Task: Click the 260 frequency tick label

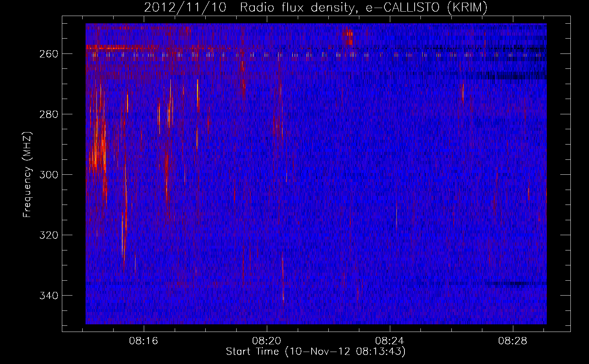Action: [48, 54]
